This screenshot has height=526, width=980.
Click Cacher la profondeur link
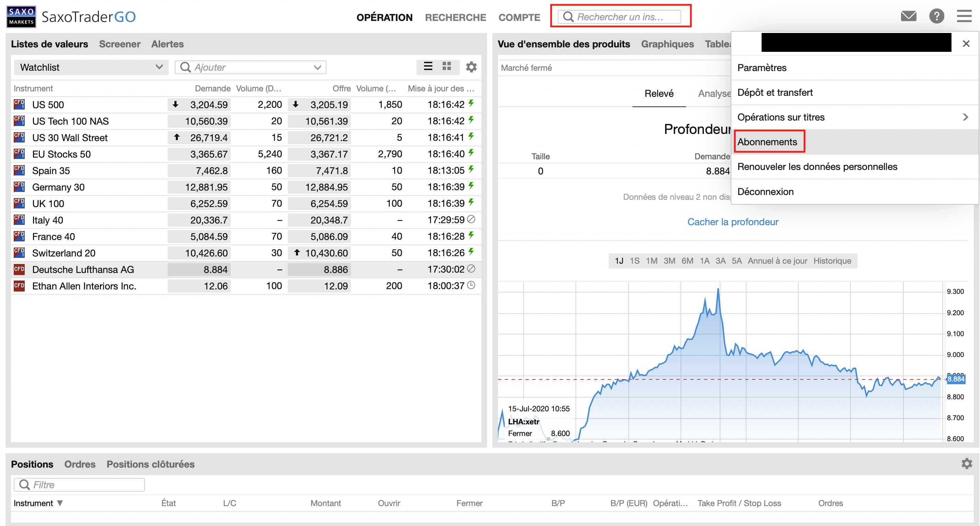pos(733,222)
